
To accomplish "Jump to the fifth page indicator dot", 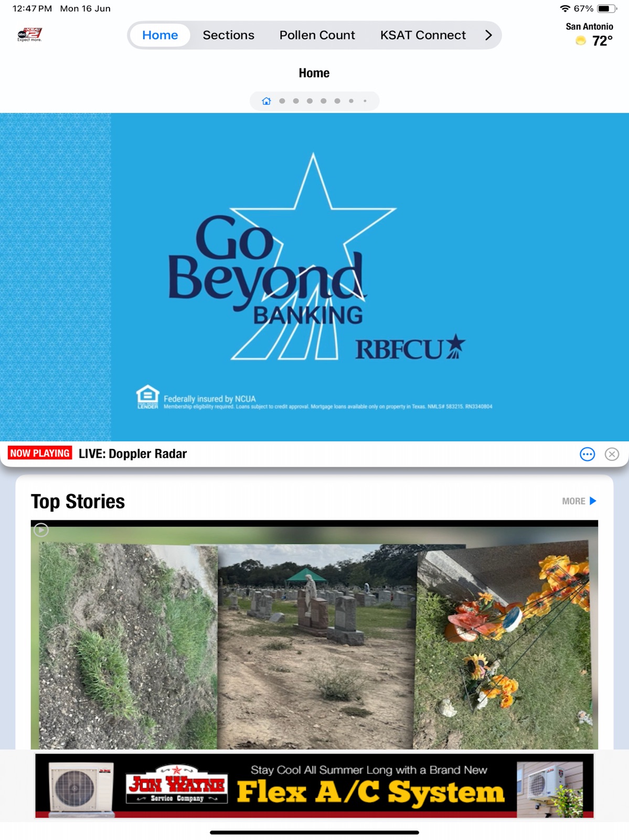I will 324,101.
